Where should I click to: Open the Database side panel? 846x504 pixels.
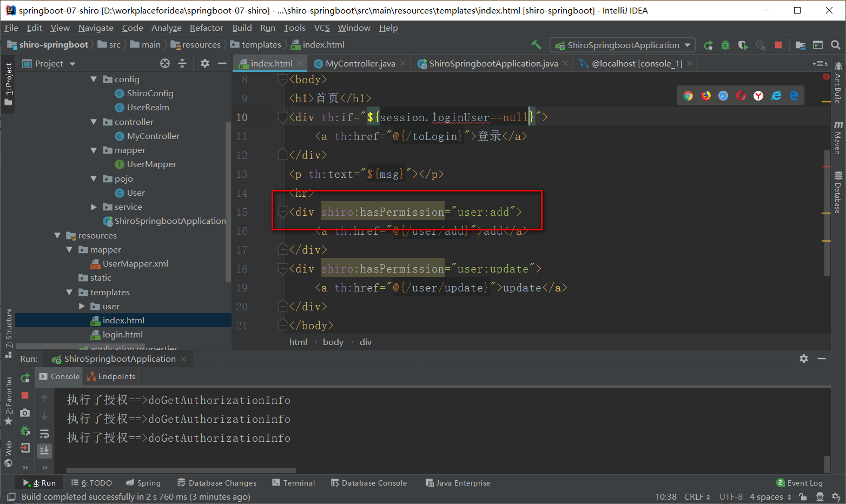click(838, 193)
